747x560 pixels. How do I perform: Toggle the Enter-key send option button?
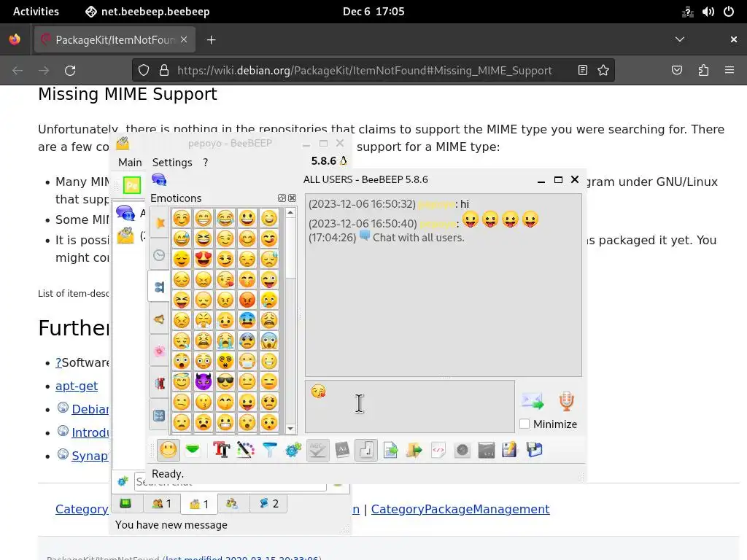coord(366,450)
